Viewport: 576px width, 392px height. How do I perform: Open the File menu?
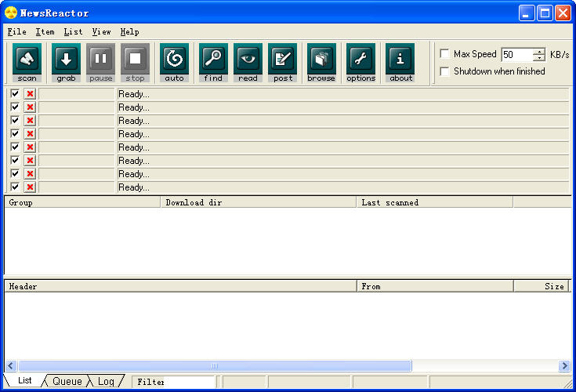pyautogui.click(x=17, y=32)
